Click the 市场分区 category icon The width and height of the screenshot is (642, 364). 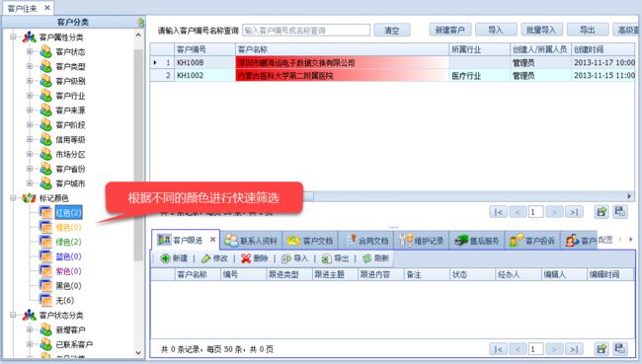(x=45, y=154)
